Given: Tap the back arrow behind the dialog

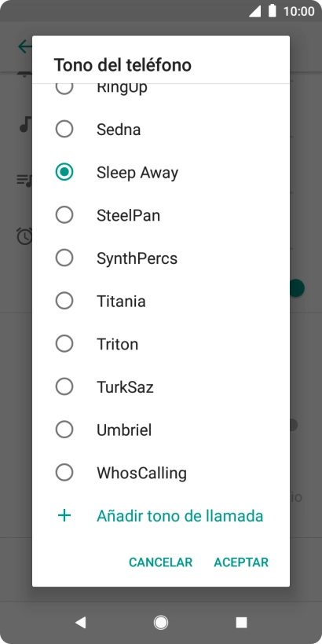Looking at the screenshot, I should click(x=24, y=46).
